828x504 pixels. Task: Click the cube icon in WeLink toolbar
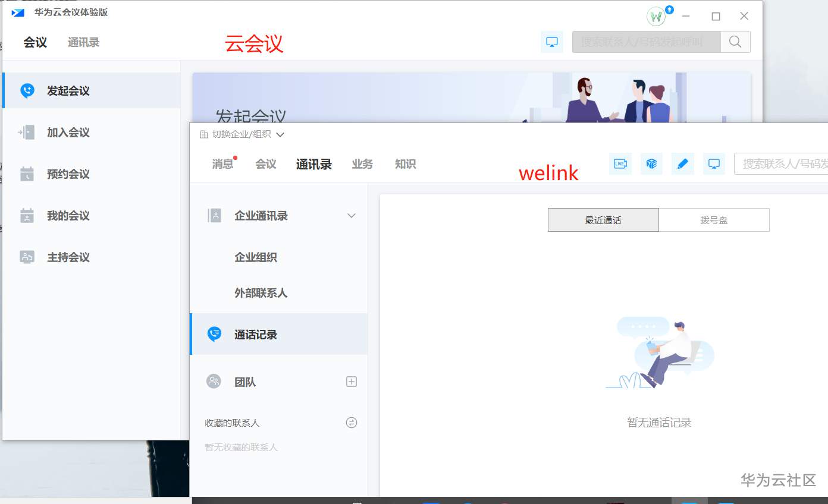652,163
